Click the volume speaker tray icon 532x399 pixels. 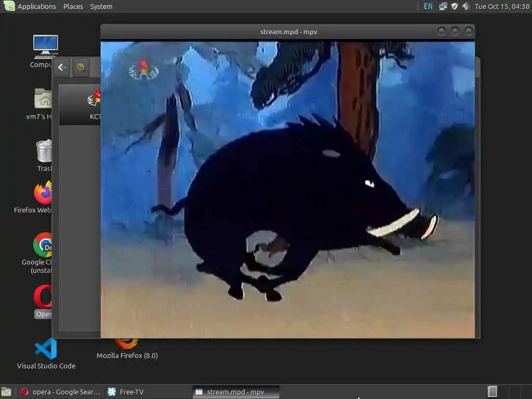pos(465,6)
